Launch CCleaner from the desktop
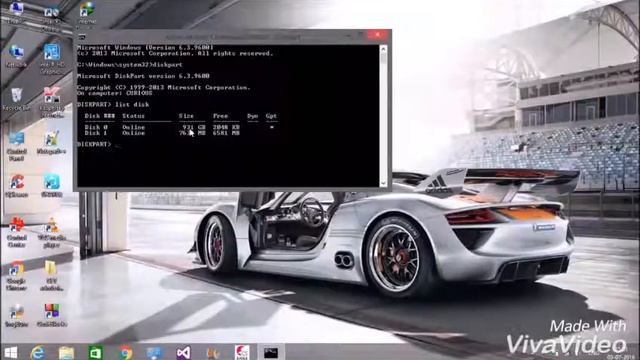Image resolution: width=640 pixels, height=360 pixels. coord(16,186)
